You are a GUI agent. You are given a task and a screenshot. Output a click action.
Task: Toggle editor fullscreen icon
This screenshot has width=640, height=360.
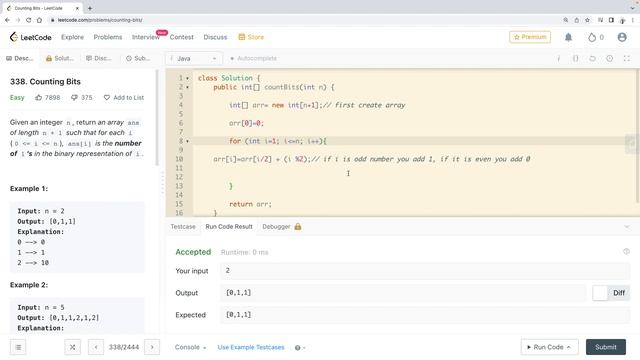click(x=627, y=59)
